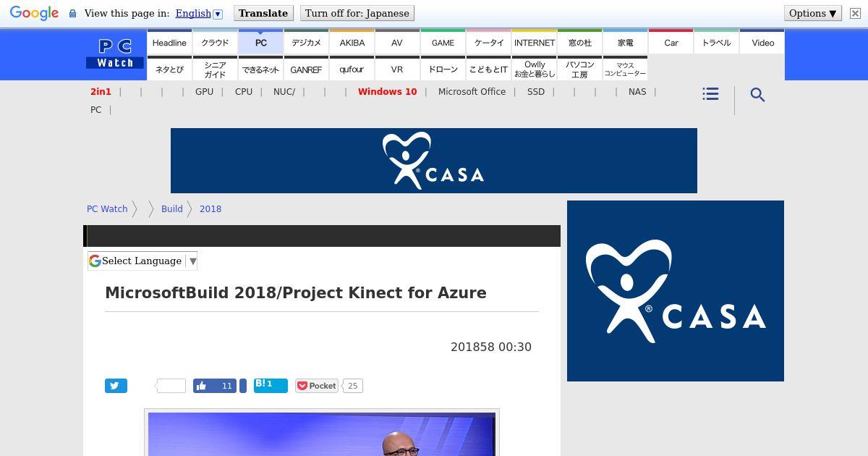Click the wide CASA banner ad
The width and height of the screenshot is (868, 456).
tap(434, 161)
